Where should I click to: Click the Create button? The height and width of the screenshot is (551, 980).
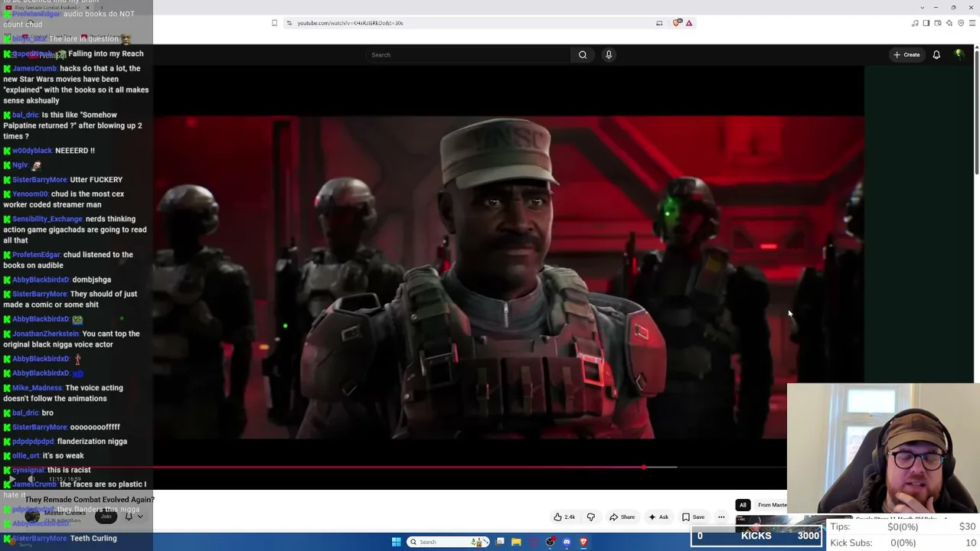(906, 55)
